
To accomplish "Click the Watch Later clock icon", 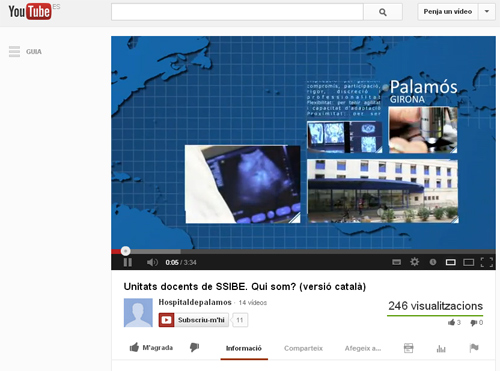I will (433, 262).
